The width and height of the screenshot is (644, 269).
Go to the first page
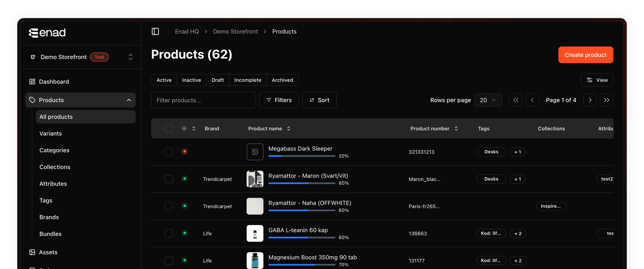tap(516, 100)
